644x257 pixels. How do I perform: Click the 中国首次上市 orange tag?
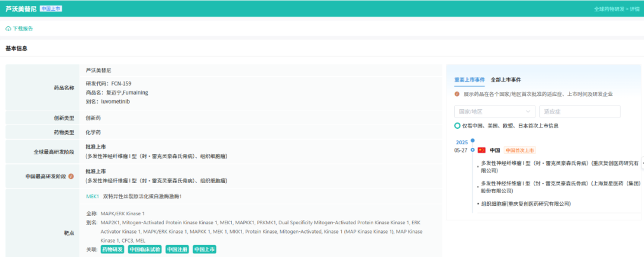519,150
